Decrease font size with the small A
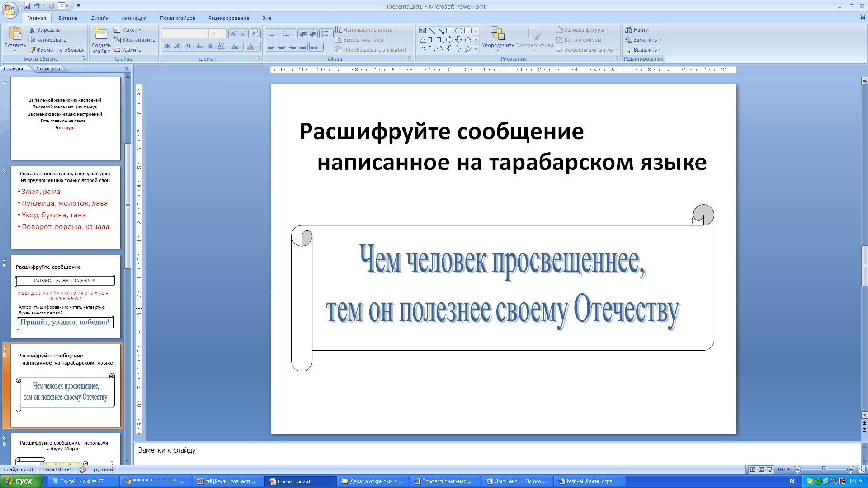The width and height of the screenshot is (868, 488). click(x=243, y=34)
